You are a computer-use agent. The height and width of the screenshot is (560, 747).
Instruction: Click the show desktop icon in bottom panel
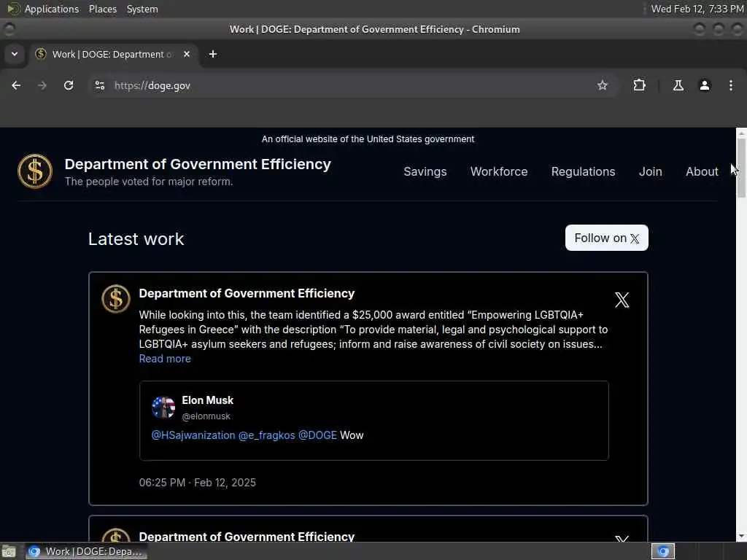9,552
